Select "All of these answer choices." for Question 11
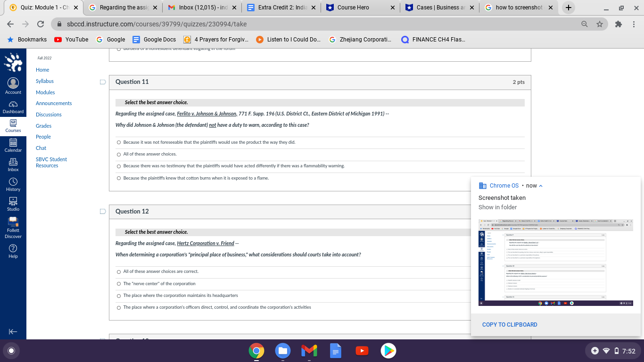The width and height of the screenshot is (644, 362). tap(118, 154)
